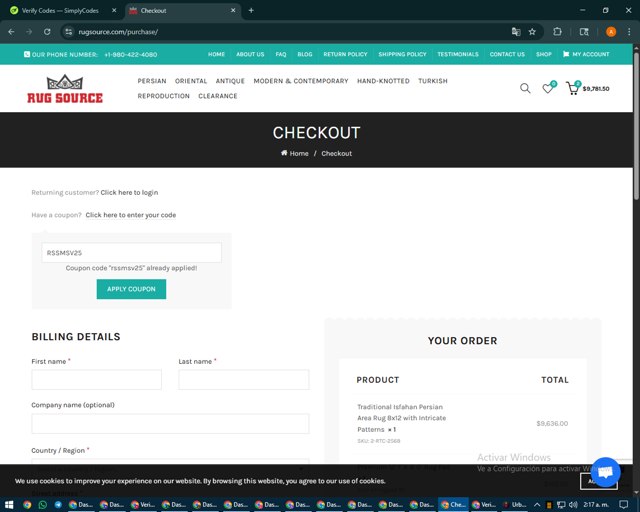Screen dimensions: 640x512
Task: Click the Traditional Isfahan Persian rug name
Action: pyautogui.click(x=402, y=418)
